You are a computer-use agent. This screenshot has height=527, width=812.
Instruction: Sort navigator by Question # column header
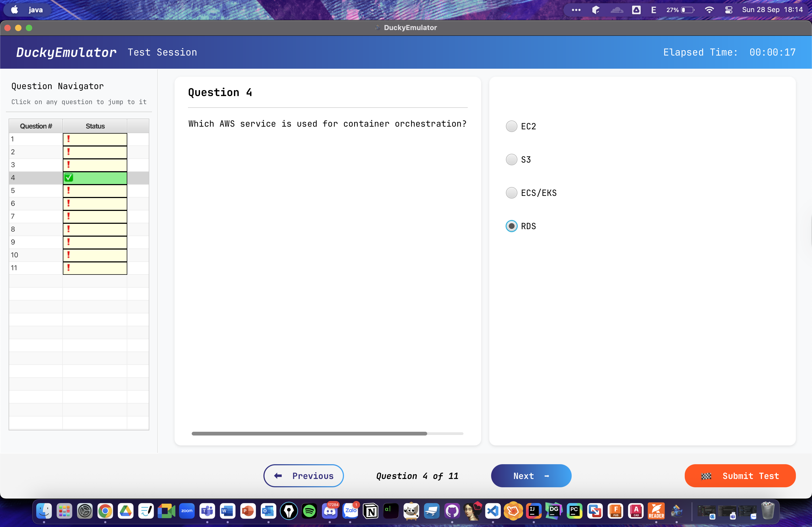click(36, 126)
